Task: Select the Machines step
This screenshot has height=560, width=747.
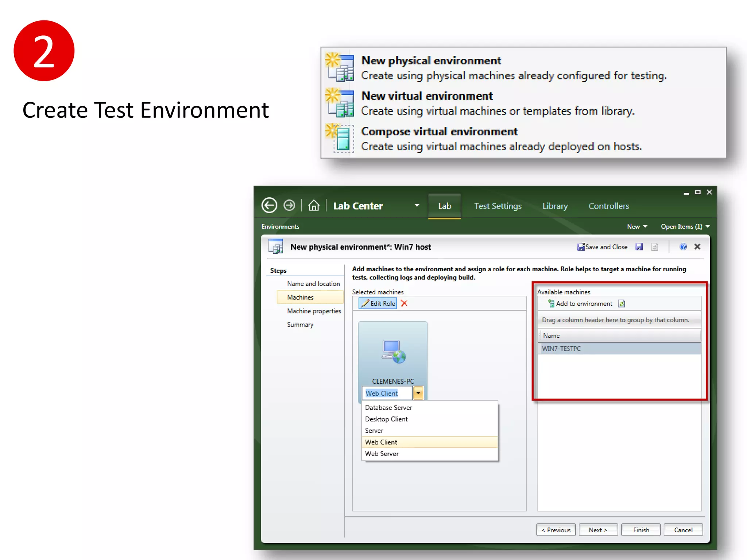Action: 310,297
